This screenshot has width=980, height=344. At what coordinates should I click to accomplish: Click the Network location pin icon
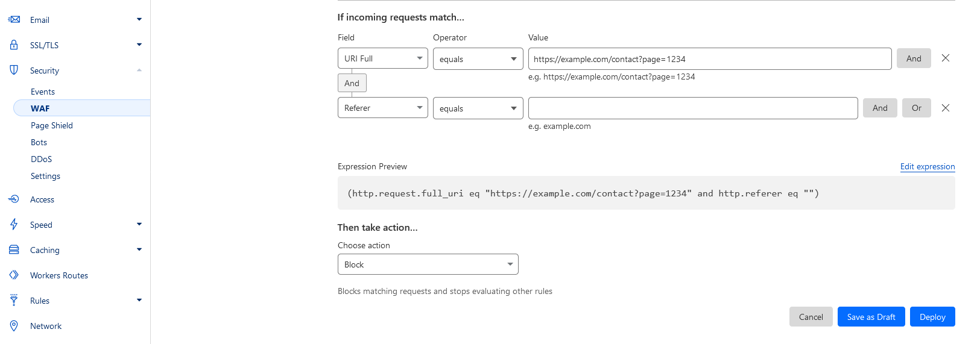click(x=14, y=326)
